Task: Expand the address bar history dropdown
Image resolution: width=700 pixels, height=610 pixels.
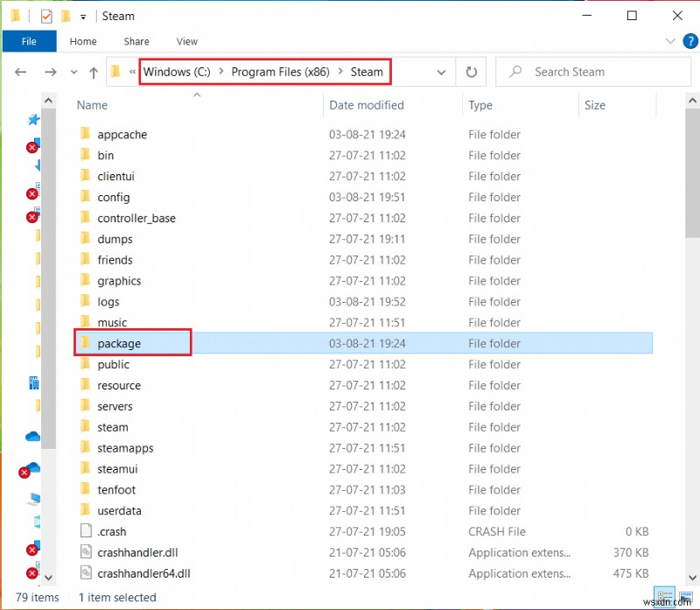Action: pyautogui.click(x=441, y=72)
